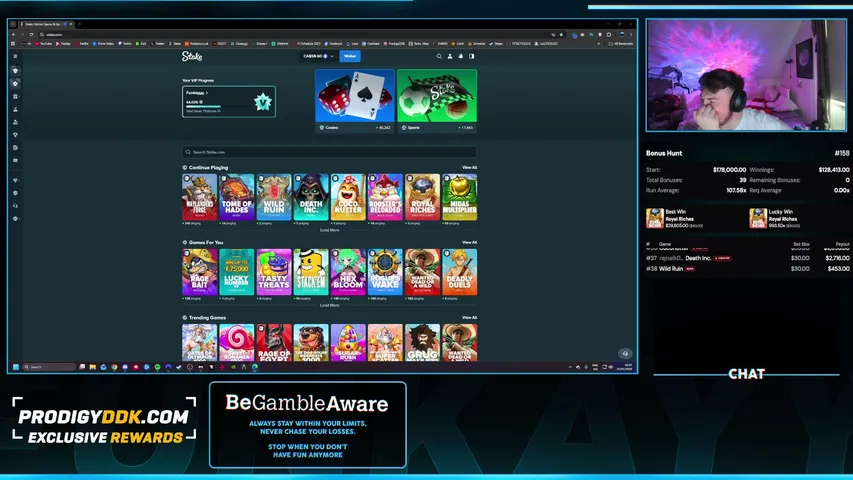Click the Royal Riches Best Win icon
853x480 pixels.
(654, 218)
